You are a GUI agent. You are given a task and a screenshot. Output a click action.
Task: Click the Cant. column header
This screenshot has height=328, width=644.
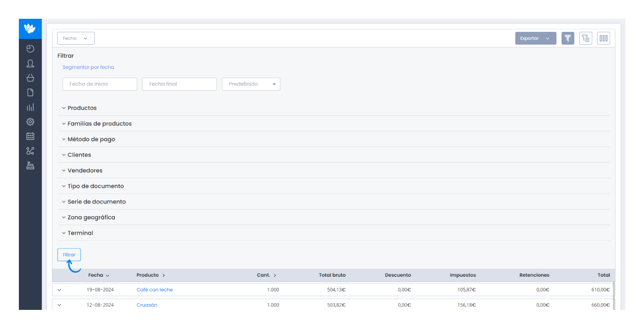tap(266, 275)
